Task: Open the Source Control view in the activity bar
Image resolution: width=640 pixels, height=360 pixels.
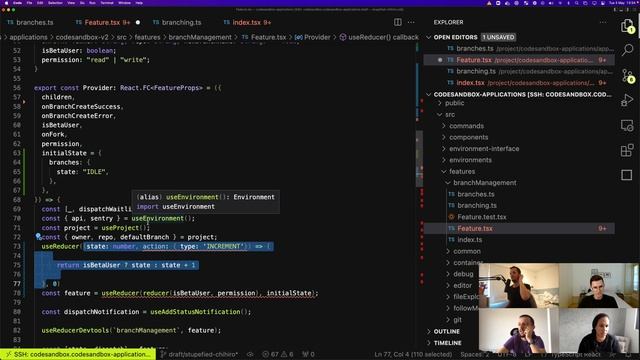Action: click(627, 76)
